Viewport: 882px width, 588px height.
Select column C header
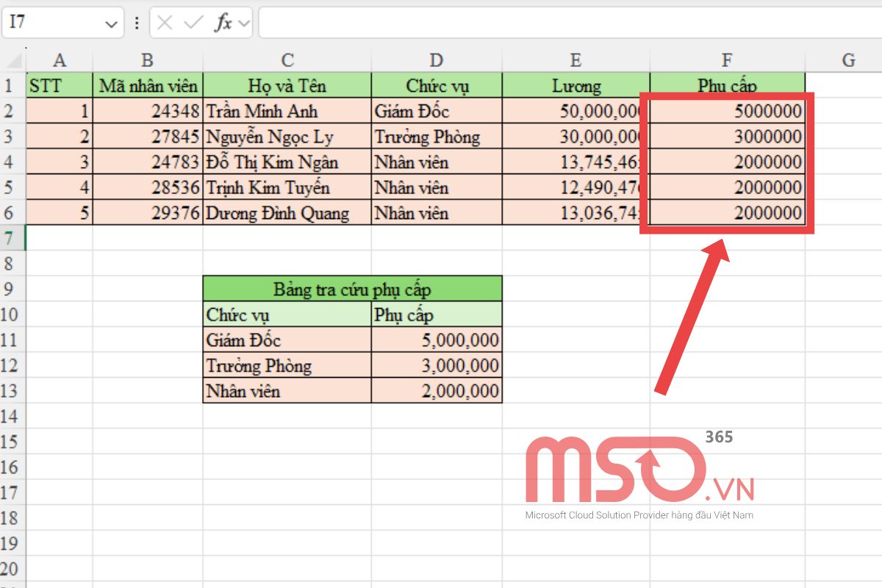coord(287,60)
